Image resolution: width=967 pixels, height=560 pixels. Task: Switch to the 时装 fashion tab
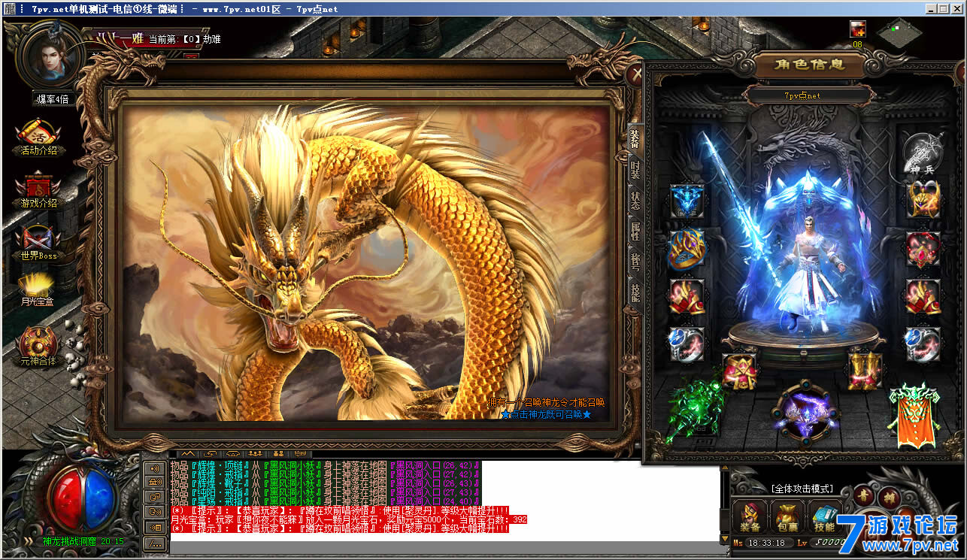(635, 168)
